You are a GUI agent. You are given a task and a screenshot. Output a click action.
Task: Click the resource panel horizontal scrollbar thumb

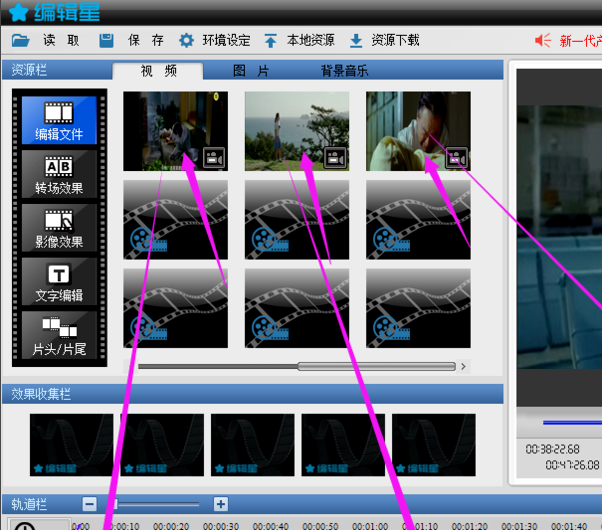[377, 366]
